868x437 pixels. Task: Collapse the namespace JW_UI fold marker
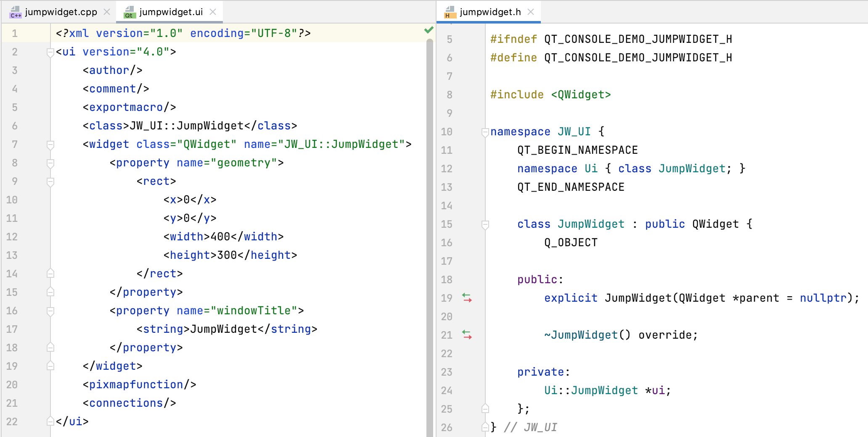[x=486, y=132]
